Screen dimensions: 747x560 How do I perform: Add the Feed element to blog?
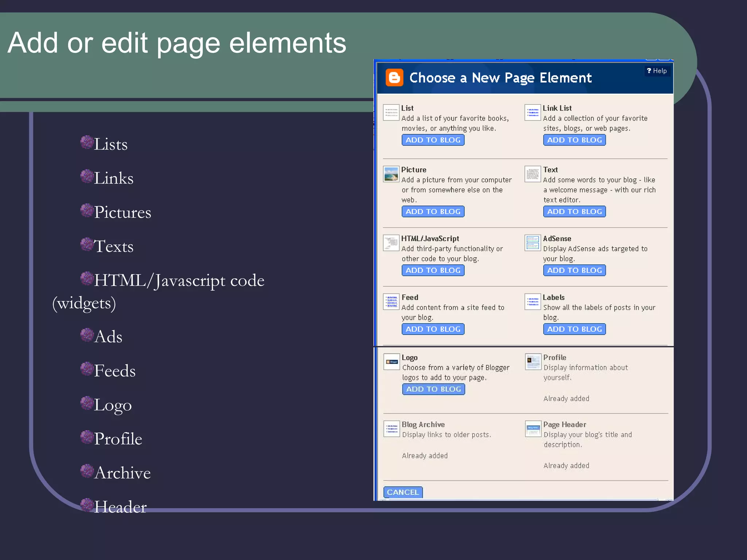433,329
